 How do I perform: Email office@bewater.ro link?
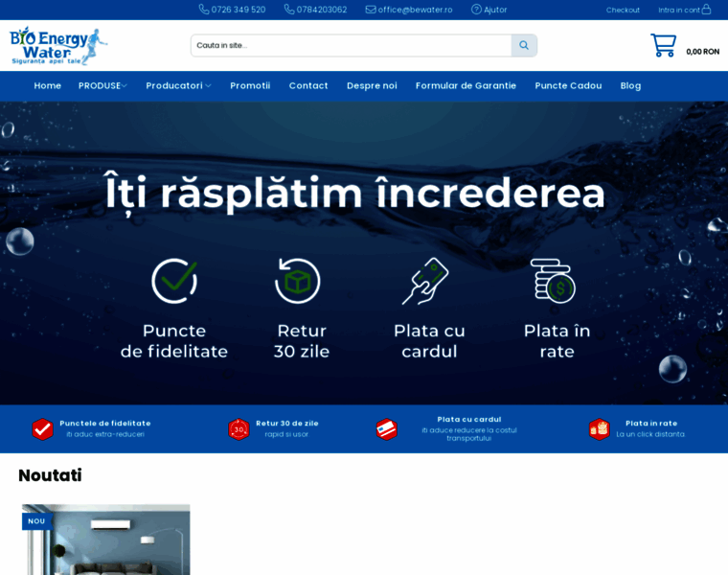pyautogui.click(x=415, y=10)
